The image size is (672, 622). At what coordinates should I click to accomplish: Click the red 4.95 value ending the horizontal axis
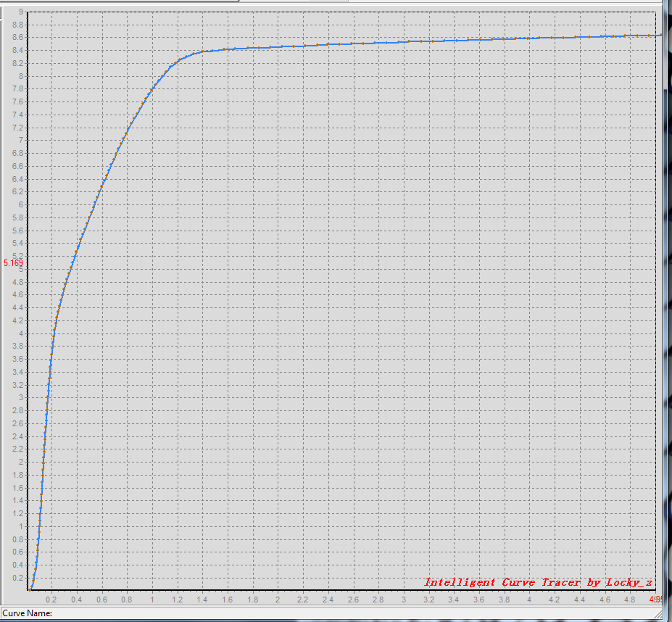[x=656, y=600]
